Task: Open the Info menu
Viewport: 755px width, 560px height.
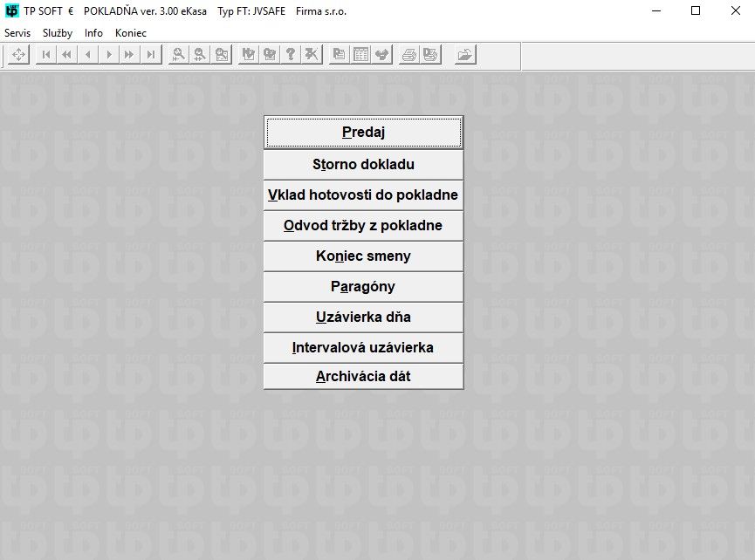Action: coord(93,33)
